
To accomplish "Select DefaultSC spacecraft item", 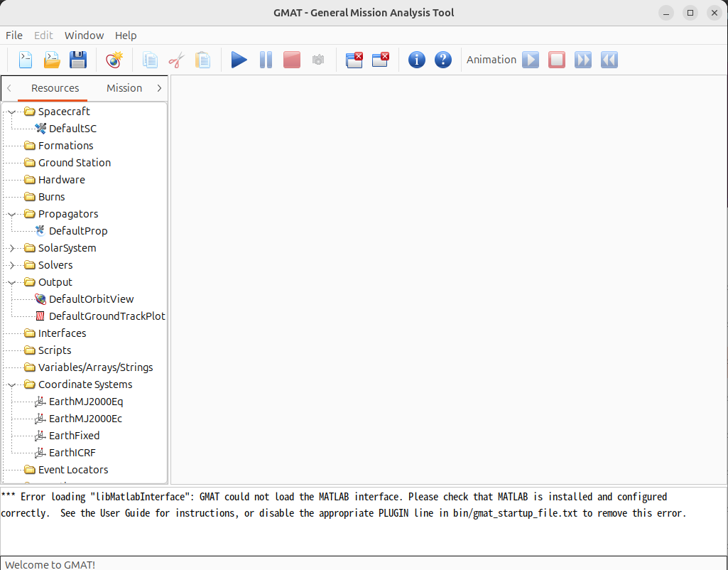I will pos(73,129).
